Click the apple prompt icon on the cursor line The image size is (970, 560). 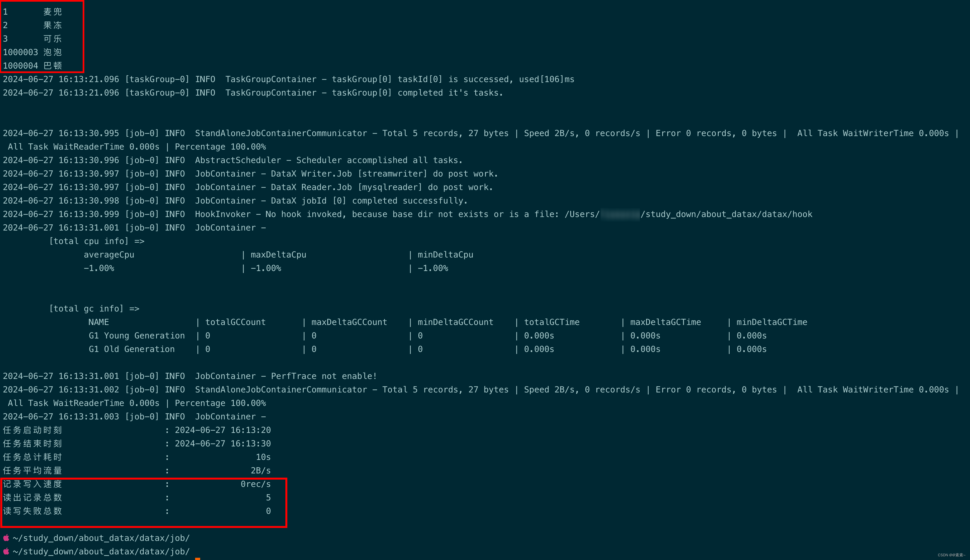coord(6,551)
